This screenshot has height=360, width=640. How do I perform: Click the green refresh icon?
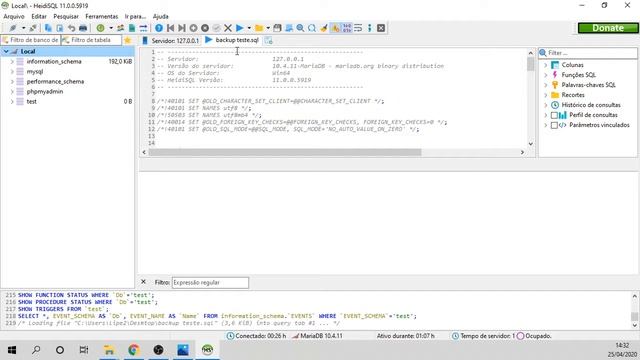[100, 28]
